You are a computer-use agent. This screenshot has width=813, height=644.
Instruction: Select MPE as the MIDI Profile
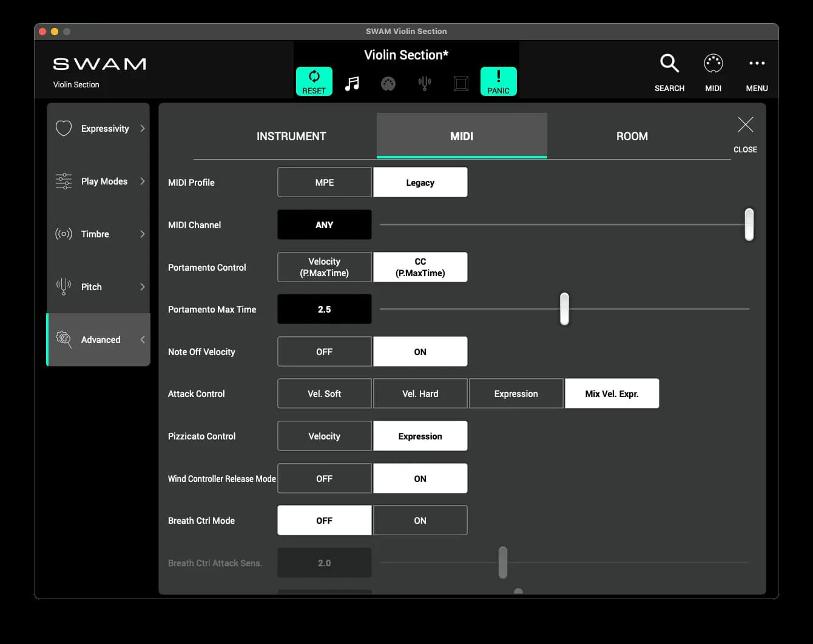point(324,182)
